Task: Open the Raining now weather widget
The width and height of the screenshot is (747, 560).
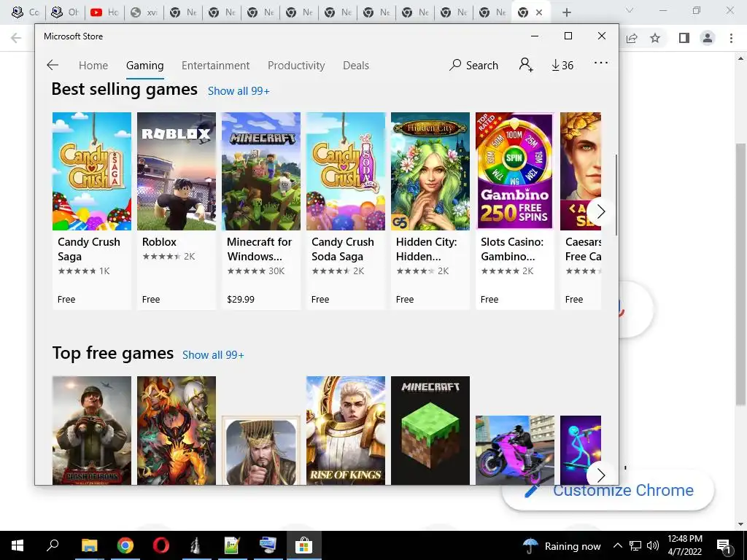Action: point(562,545)
